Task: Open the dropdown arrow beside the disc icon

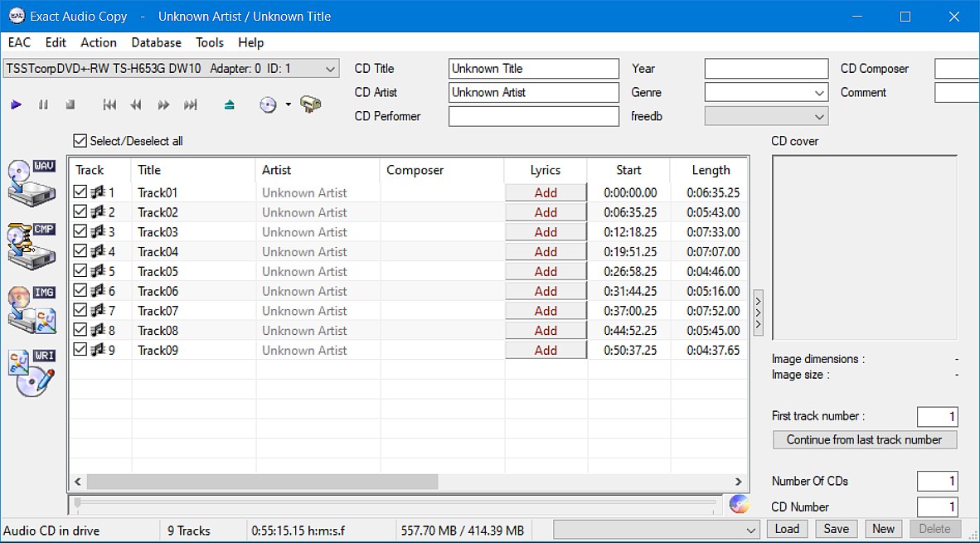Action: tap(289, 104)
